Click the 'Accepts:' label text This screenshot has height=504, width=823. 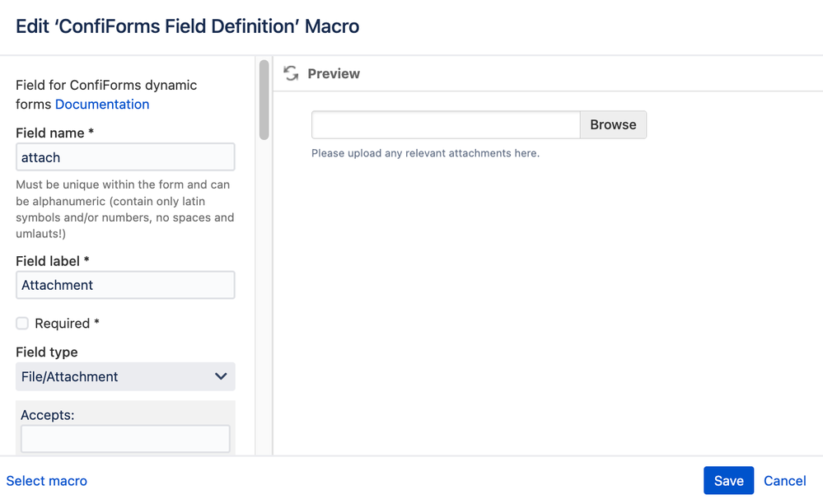[x=47, y=415]
